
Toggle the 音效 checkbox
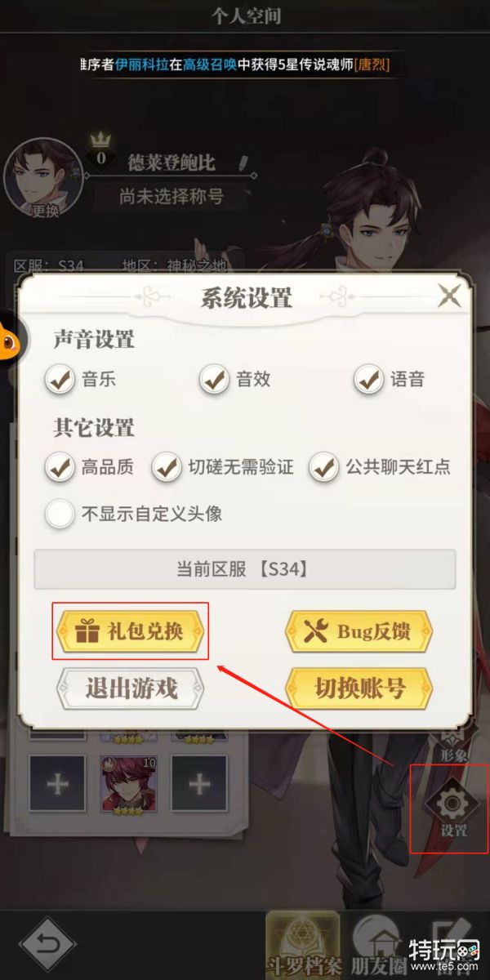tap(215, 379)
